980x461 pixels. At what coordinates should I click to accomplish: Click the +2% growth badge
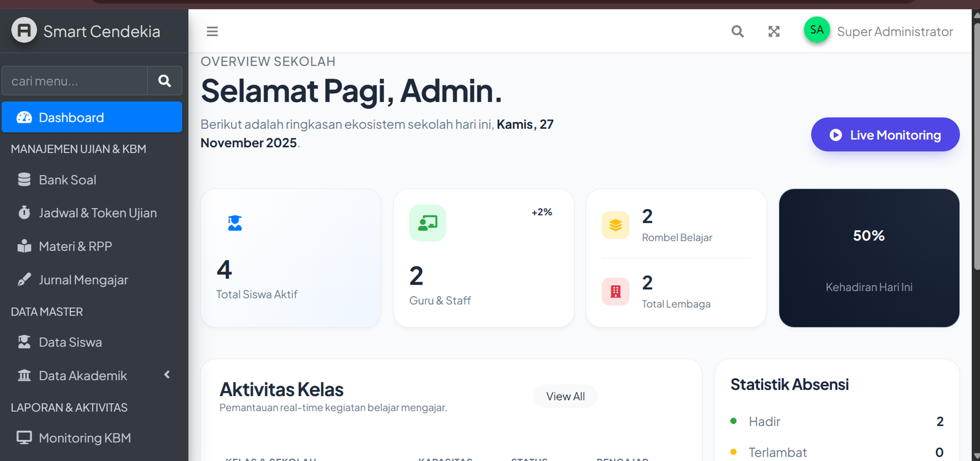[x=542, y=212]
